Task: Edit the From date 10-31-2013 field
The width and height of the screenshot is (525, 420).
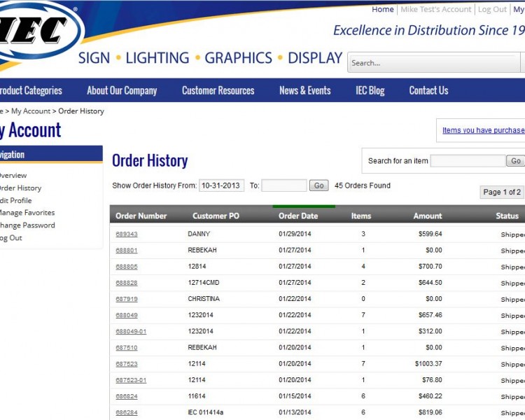Action: (221, 185)
